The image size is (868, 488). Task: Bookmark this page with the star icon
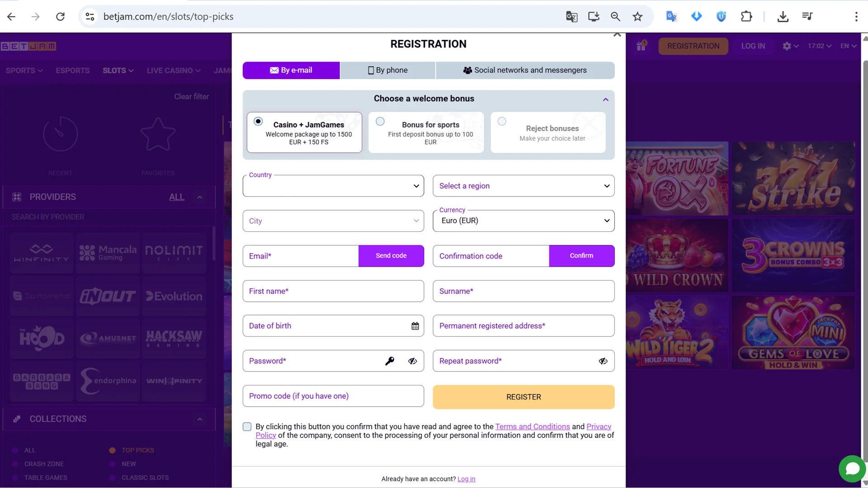click(637, 17)
